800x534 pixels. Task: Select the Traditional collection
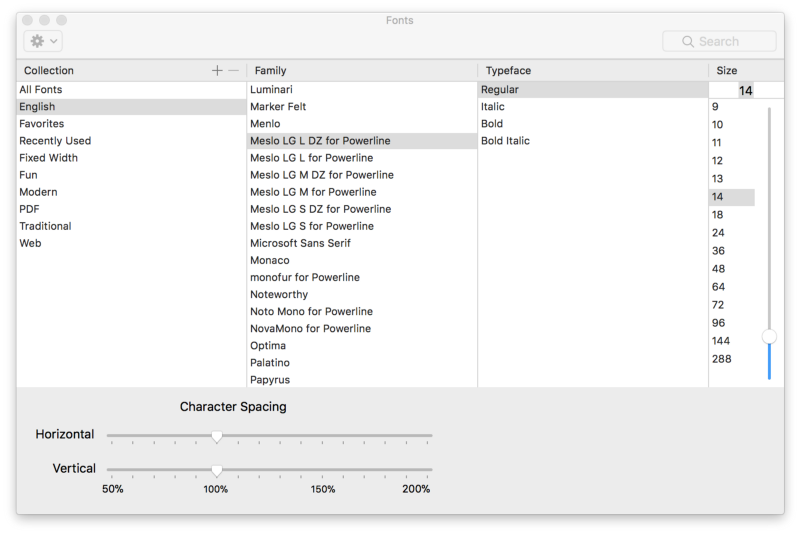(131, 226)
